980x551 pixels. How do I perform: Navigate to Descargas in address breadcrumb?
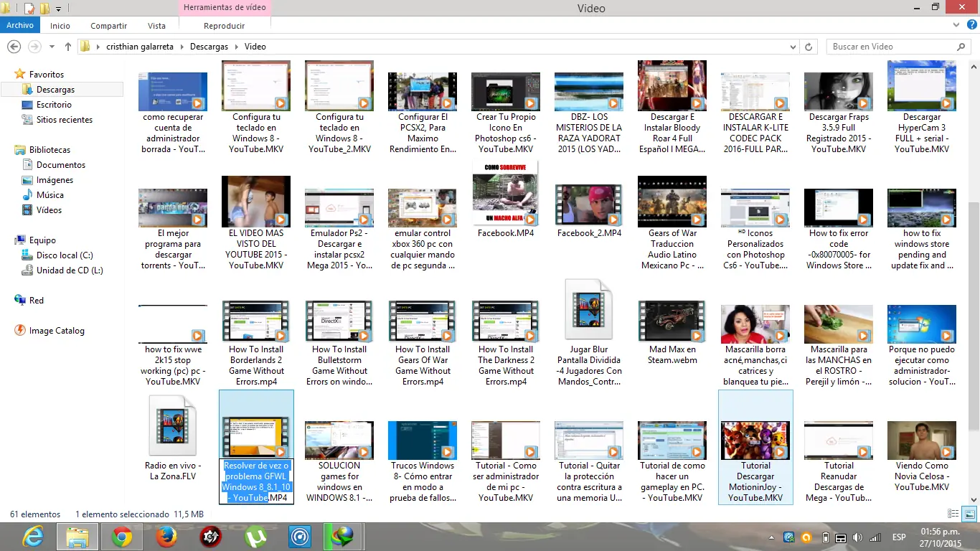tap(209, 47)
